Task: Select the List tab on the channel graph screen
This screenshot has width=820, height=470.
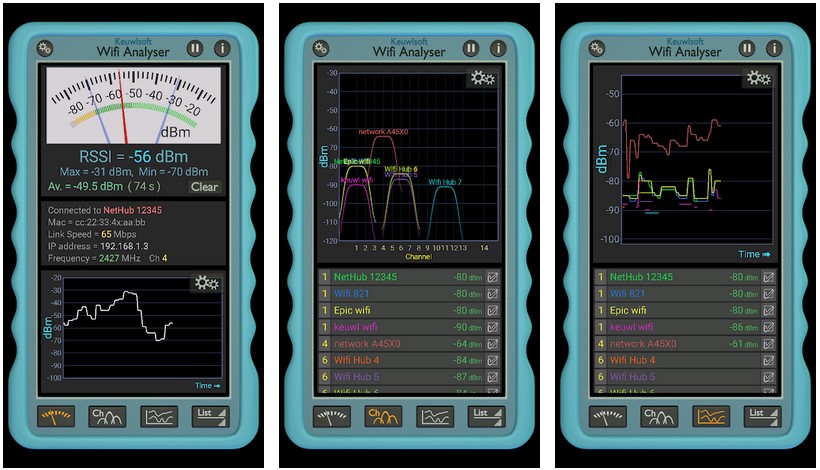Action: click(486, 417)
